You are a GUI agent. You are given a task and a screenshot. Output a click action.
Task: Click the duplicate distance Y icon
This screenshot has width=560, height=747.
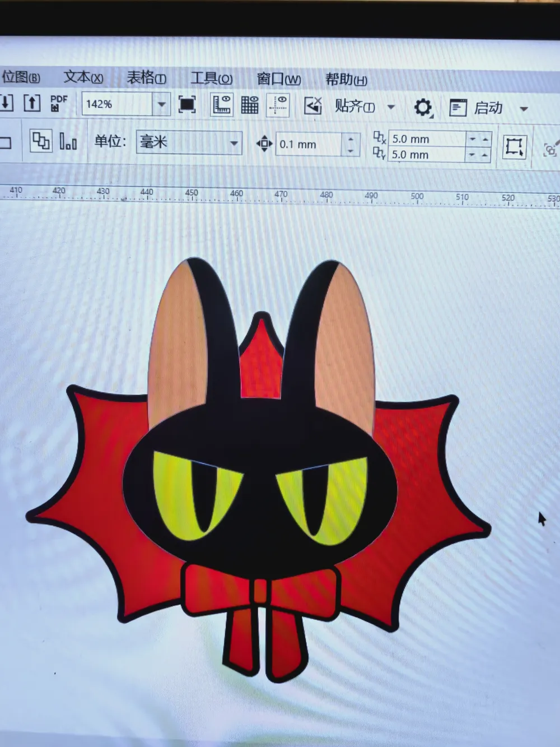pyautogui.click(x=379, y=153)
